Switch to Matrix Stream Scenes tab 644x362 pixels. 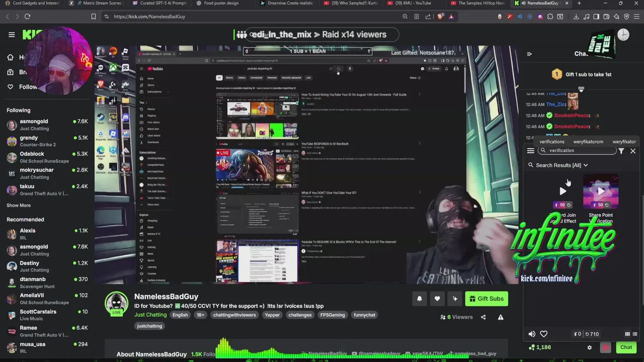pos(98,4)
